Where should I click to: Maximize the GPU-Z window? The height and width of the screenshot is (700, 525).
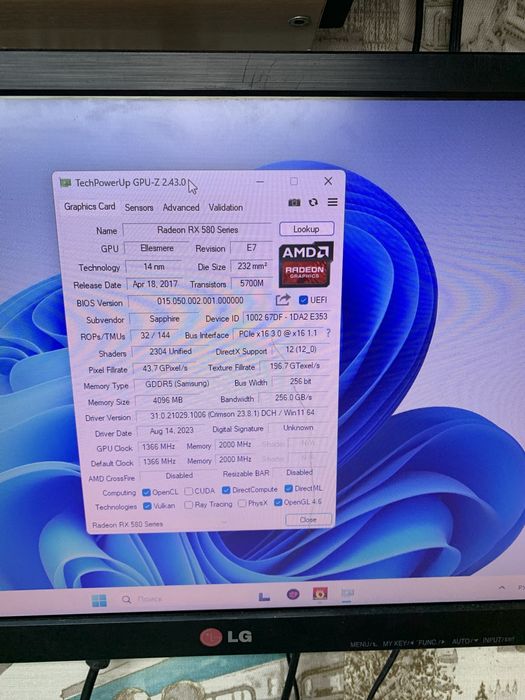(x=293, y=181)
